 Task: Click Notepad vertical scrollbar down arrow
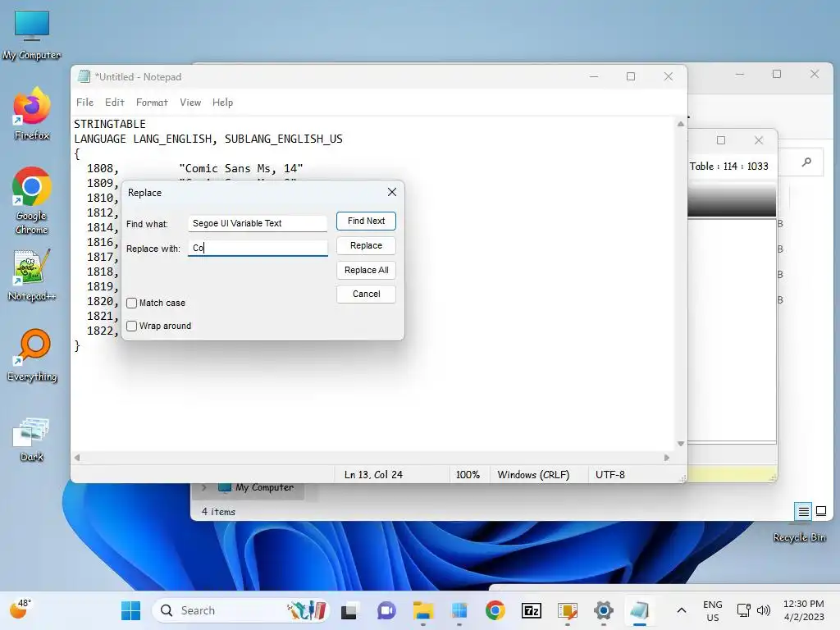coord(680,444)
